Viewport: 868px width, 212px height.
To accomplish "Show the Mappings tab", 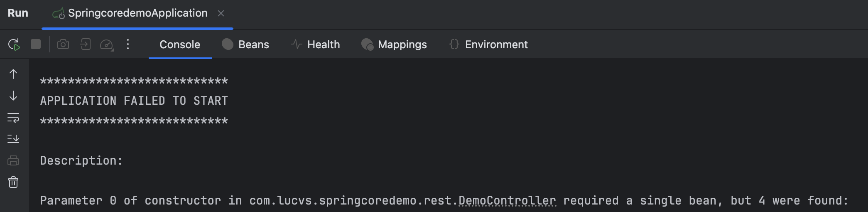I will 394,44.
